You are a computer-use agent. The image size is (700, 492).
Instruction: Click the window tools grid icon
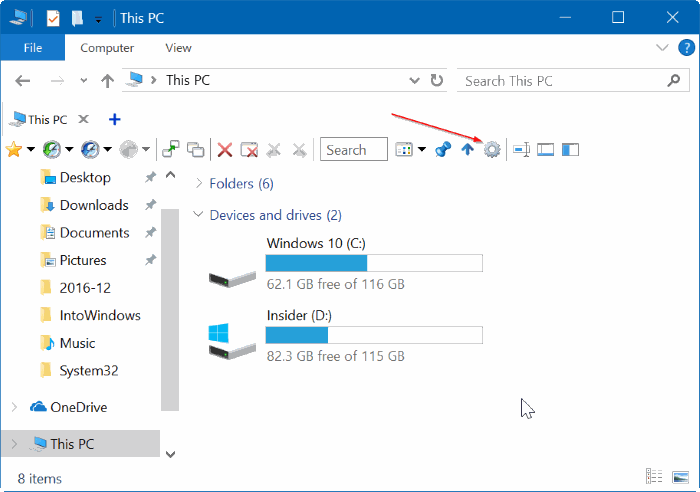404,150
